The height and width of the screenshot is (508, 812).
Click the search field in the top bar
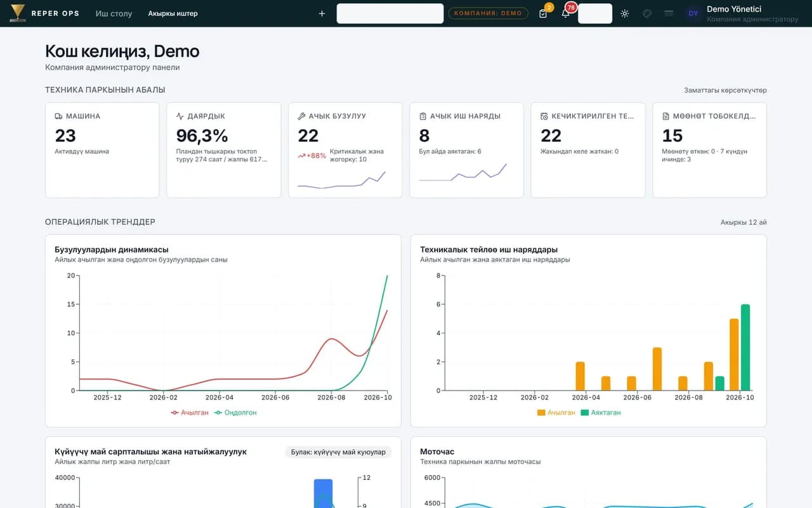pos(390,13)
